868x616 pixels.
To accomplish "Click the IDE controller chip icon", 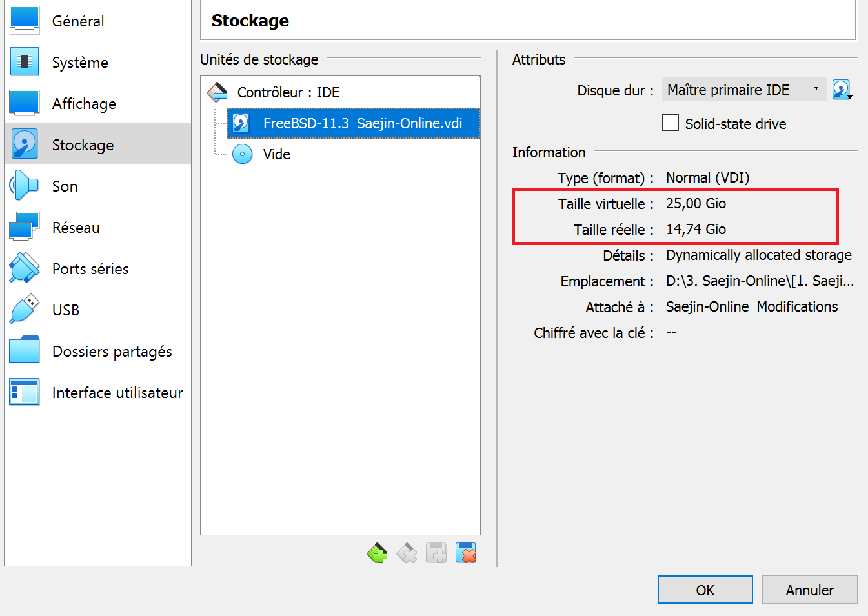I will (x=217, y=92).
